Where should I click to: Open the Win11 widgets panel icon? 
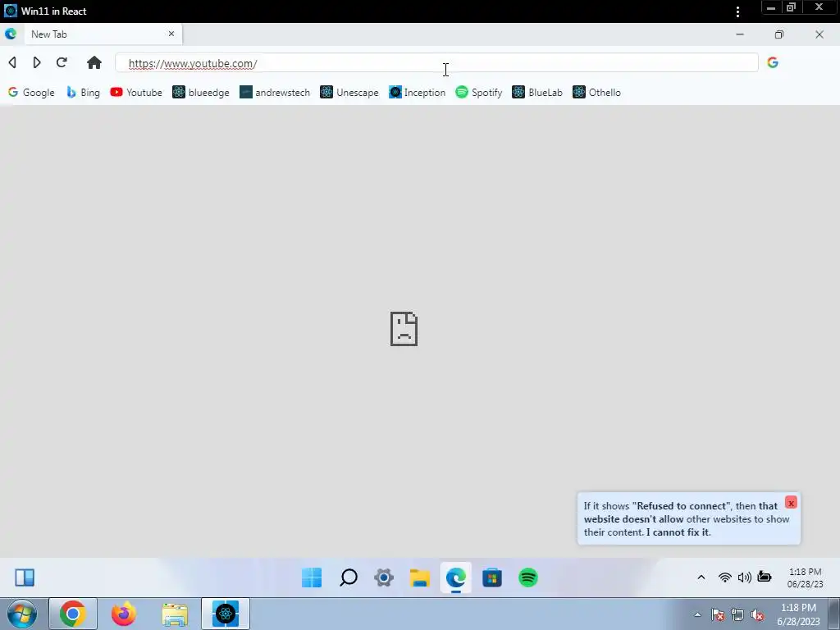25,577
